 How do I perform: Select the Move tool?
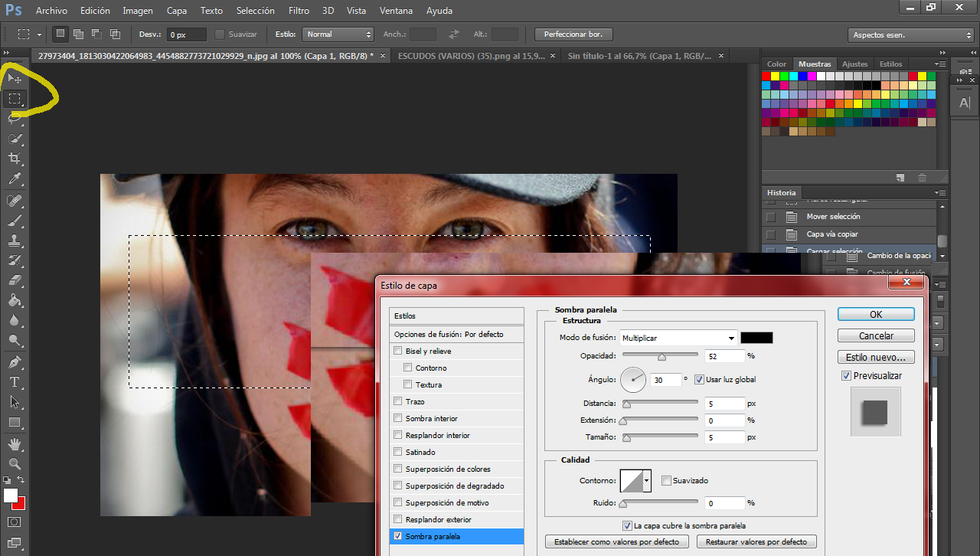pyautogui.click(x=15, y=79)
